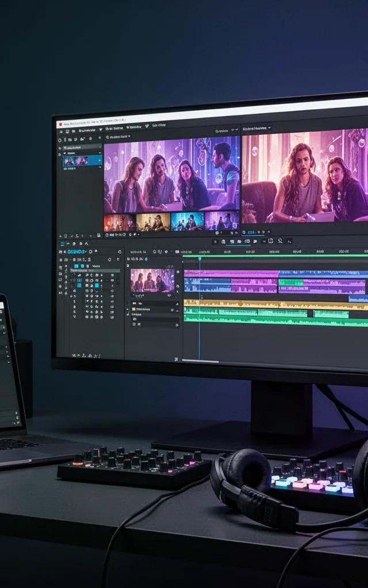Screen dimensions: 368x588
Task: Select the highlighted blue clip in project panel
Action: [82, 161]
